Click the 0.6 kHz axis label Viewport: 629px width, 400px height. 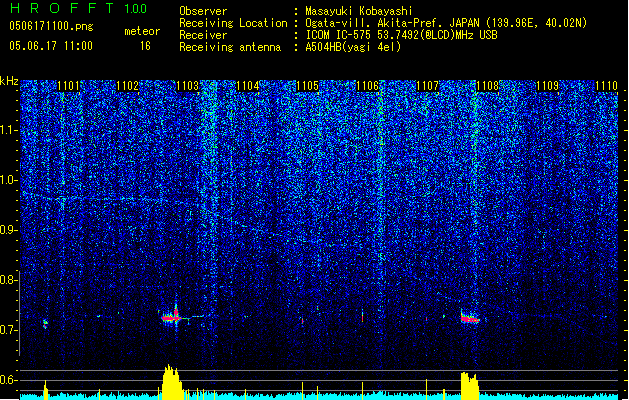(x=9, y=380)
